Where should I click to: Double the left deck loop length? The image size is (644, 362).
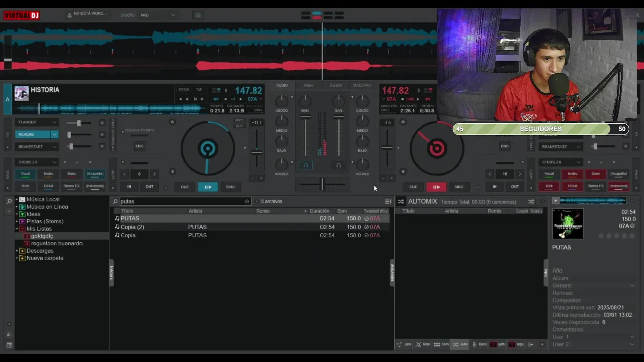(154, 174)
